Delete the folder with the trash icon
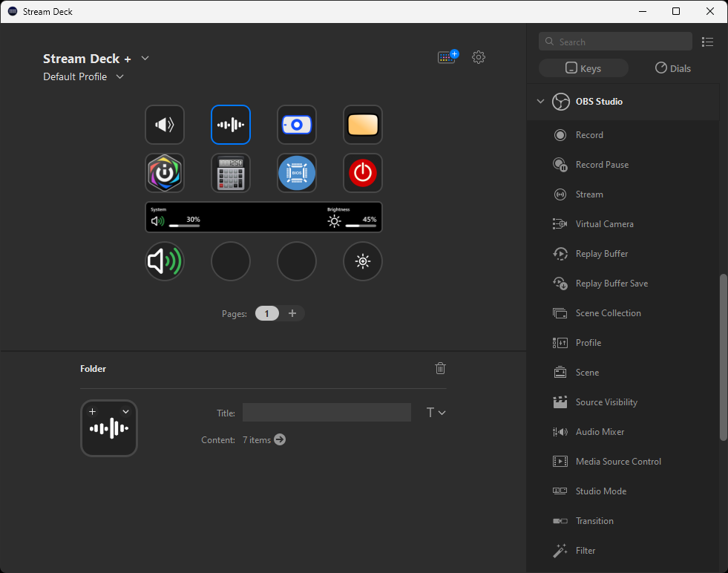Screen dimensions: 728x573 440,368
